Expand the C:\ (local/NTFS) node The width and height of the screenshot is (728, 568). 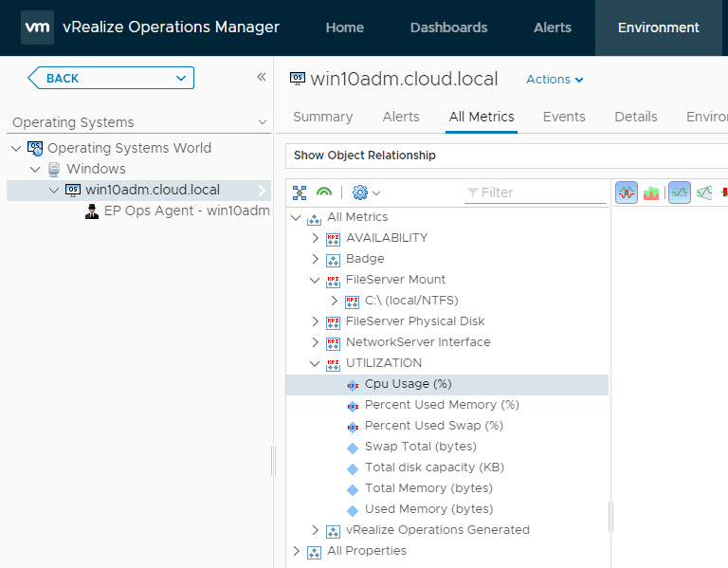pos(335,301)
